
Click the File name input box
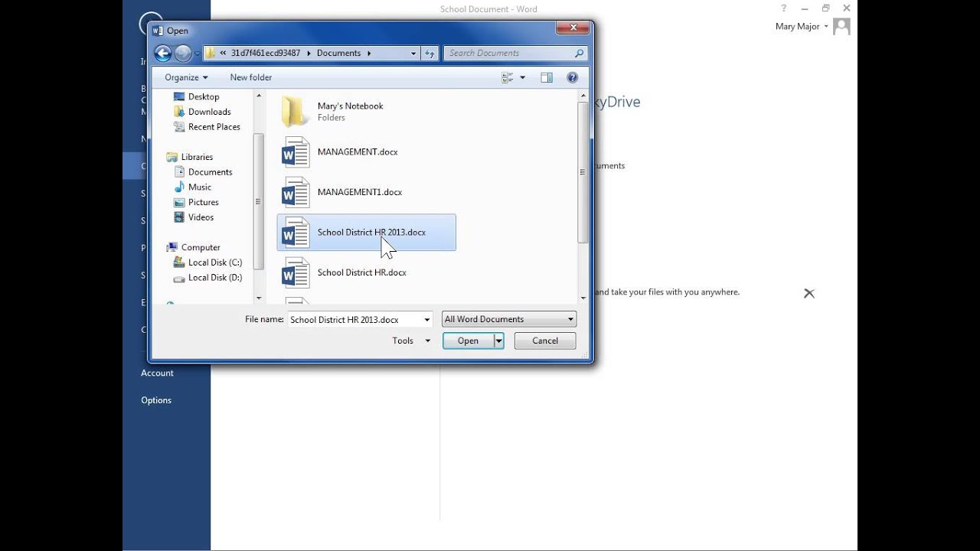(354, 319)
